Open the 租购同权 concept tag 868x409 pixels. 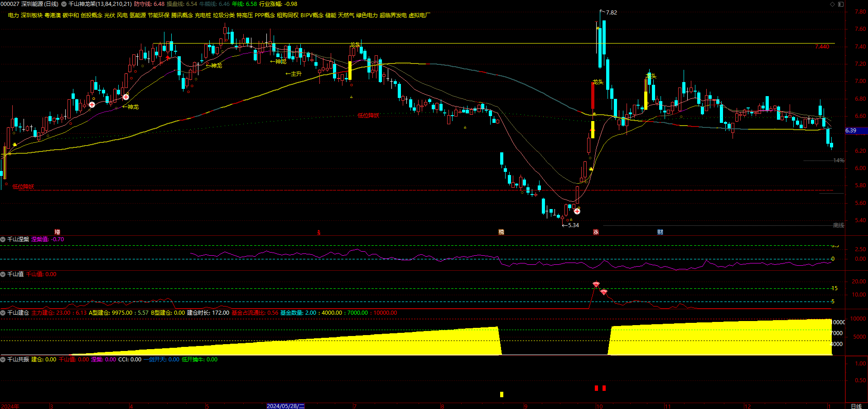(288, 15)
